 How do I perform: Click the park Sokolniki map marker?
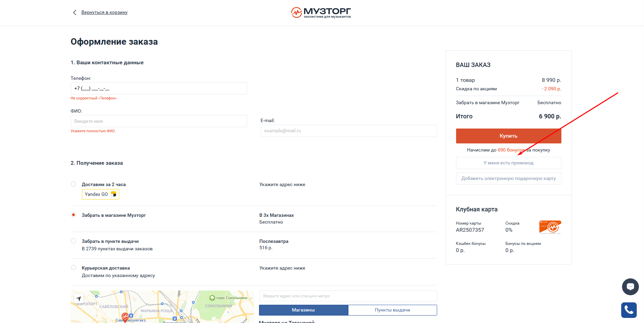pyautogui.click(x=212, y=298)
